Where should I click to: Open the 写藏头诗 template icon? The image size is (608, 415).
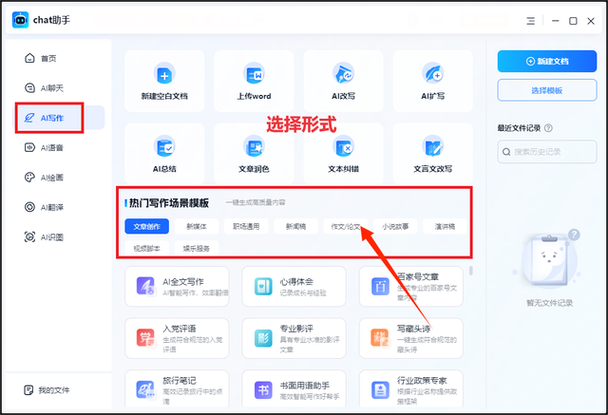pyautogui.click(x=380, y=338)
